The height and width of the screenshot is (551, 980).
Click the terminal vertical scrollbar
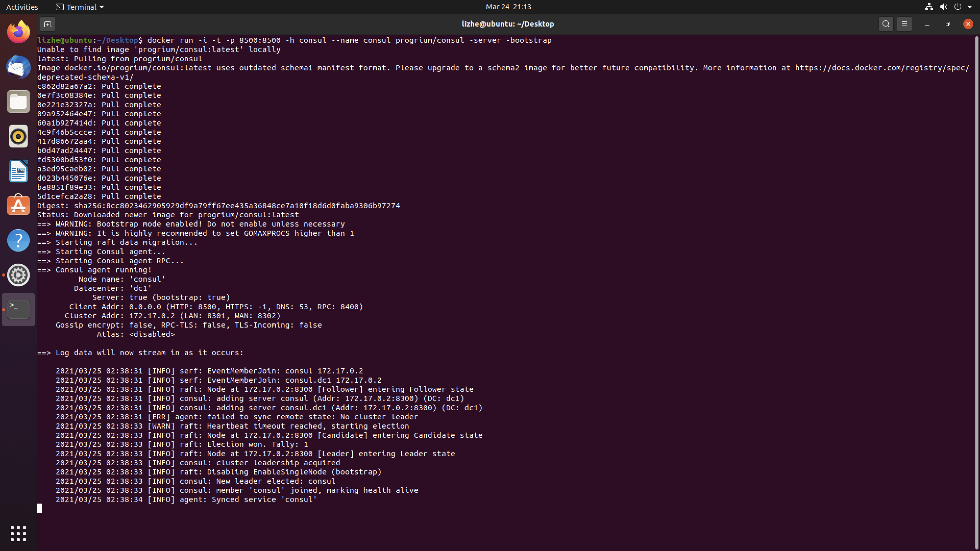(977, 293)
